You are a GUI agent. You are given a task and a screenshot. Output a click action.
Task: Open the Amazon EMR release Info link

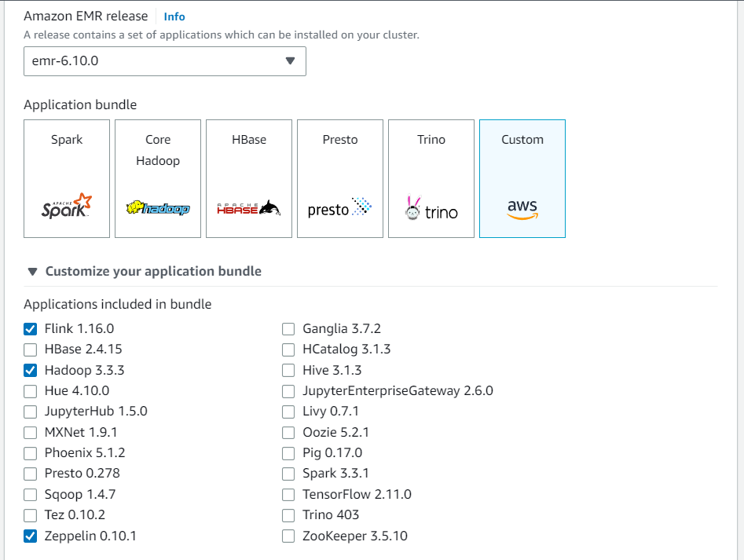point(174,16)
